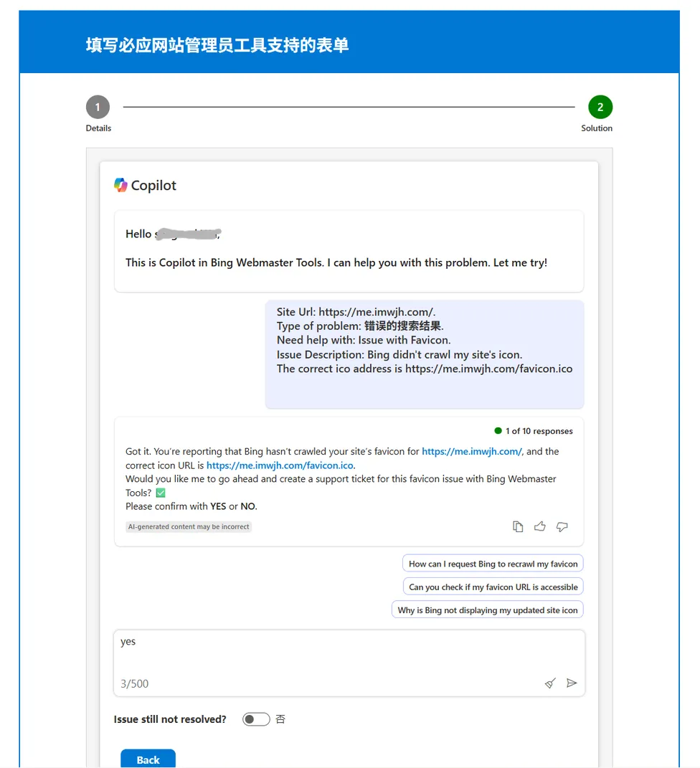Click AI-generated content may be incorrect label

point(189,526)
